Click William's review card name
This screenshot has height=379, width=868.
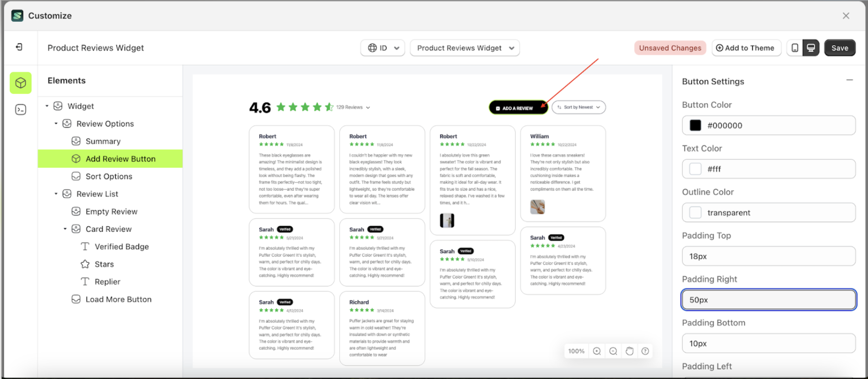[539, 136]
